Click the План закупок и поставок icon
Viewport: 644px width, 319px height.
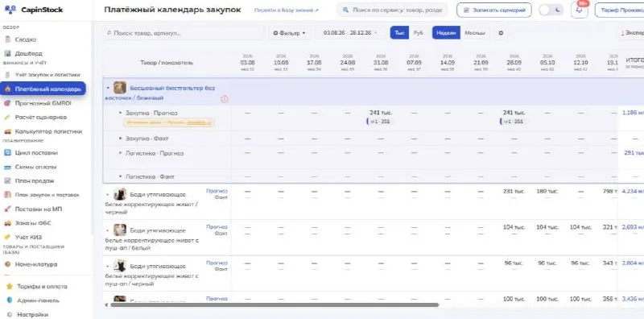click(x=7, y=195)
